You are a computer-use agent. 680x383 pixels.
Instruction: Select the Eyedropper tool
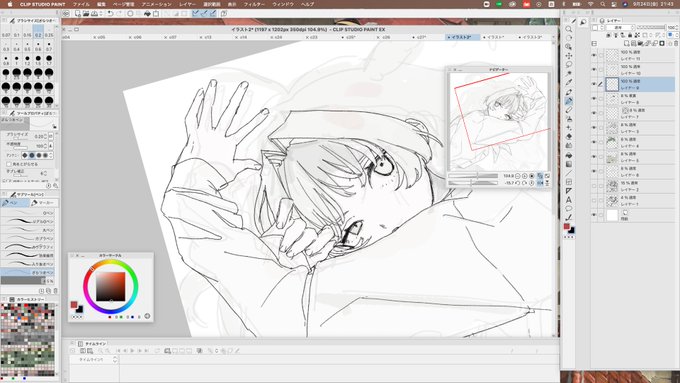point(569,82)
